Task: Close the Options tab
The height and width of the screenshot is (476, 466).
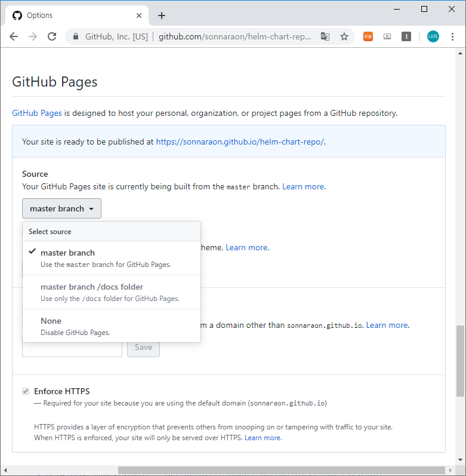Action: (139, 16)
